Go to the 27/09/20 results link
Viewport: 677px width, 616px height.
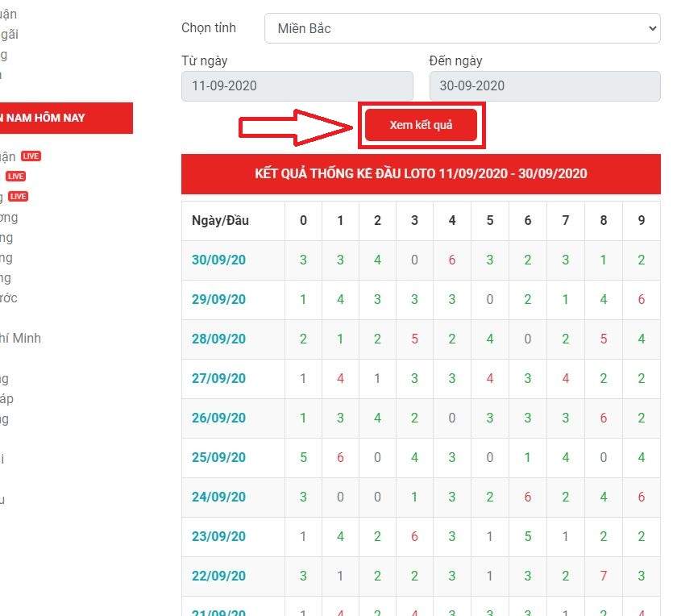(218, 379)
